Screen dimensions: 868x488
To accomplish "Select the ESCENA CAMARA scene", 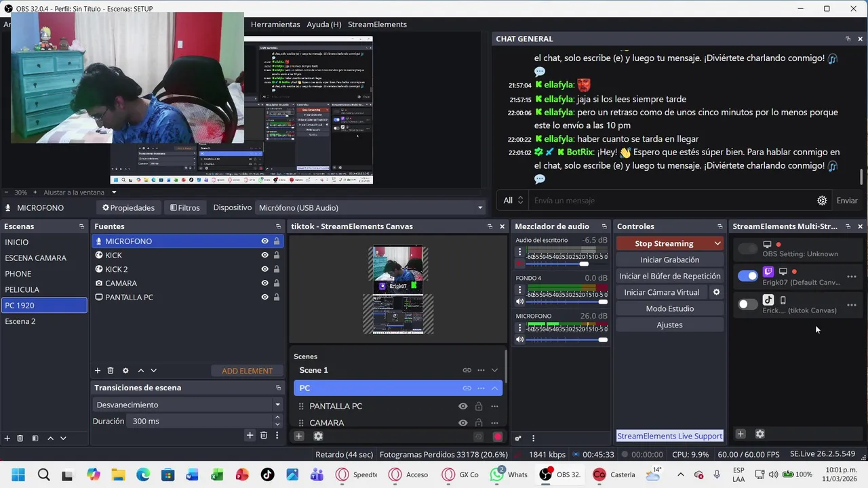I will point(44,258).
